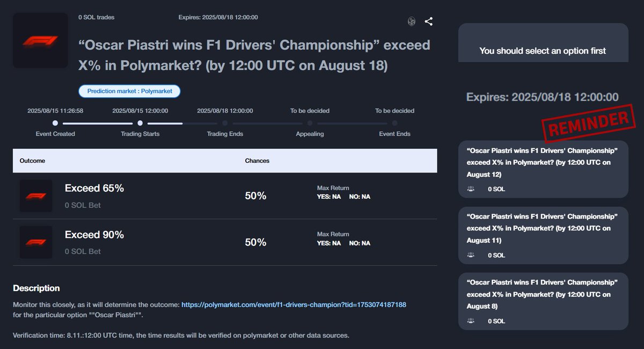Click the Trading Ends timeline dot

click(225, 123)
